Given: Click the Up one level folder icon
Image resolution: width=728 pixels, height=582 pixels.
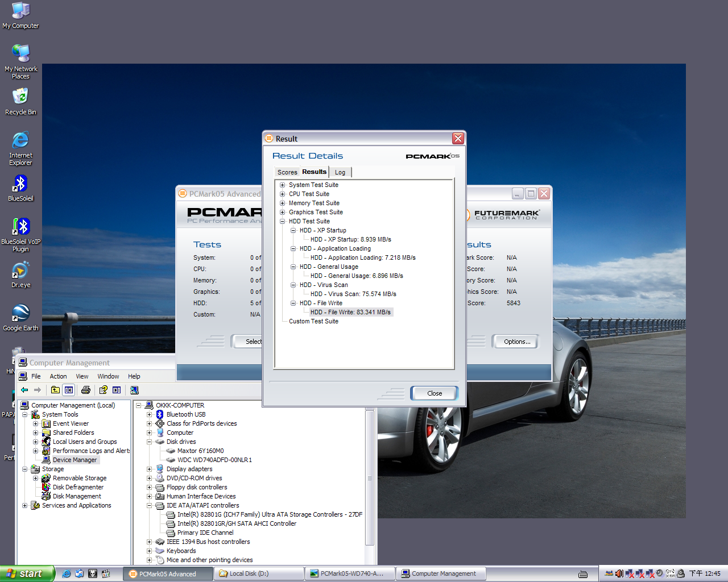Looking at the screenshot, I should 55,390.
